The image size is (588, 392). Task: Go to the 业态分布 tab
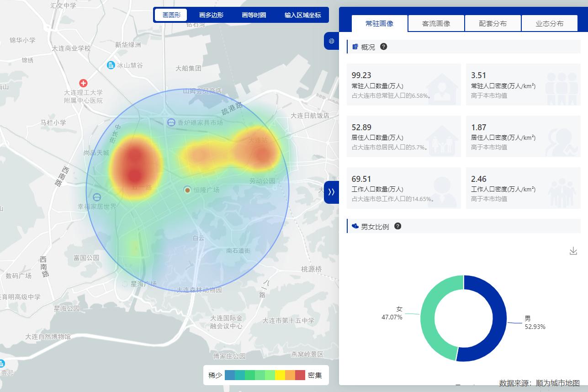coord(550,23)
